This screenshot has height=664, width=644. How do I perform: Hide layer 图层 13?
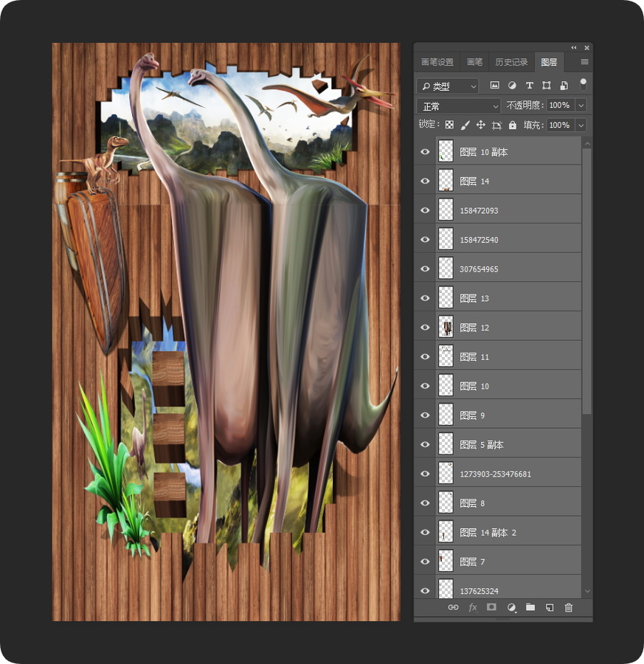click(425, 298)
